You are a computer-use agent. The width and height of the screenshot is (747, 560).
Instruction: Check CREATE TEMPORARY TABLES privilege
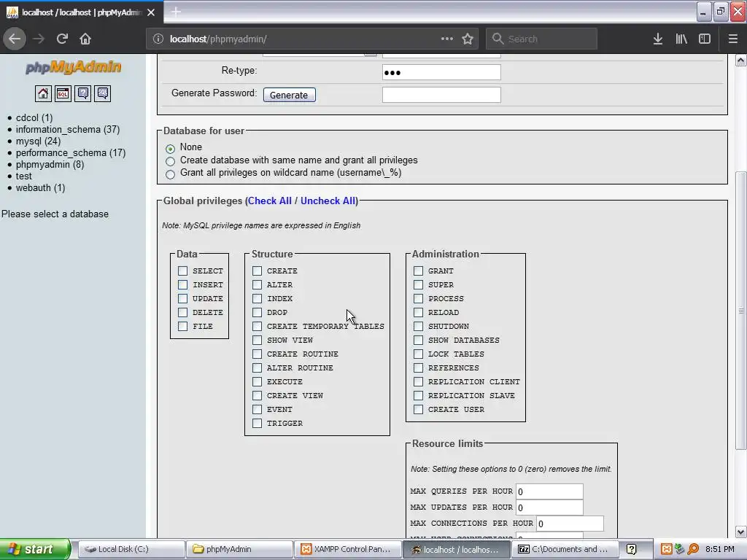(258, 326)
